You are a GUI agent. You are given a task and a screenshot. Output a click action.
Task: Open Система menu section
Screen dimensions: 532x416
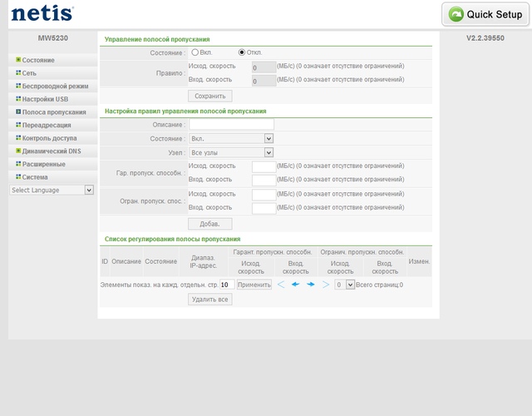point(35,177)
